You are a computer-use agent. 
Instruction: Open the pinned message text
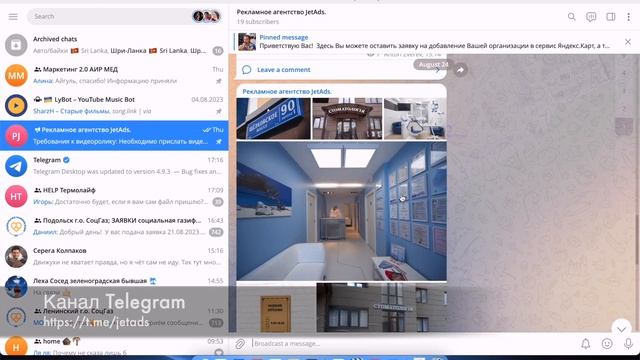coord(435,46)
